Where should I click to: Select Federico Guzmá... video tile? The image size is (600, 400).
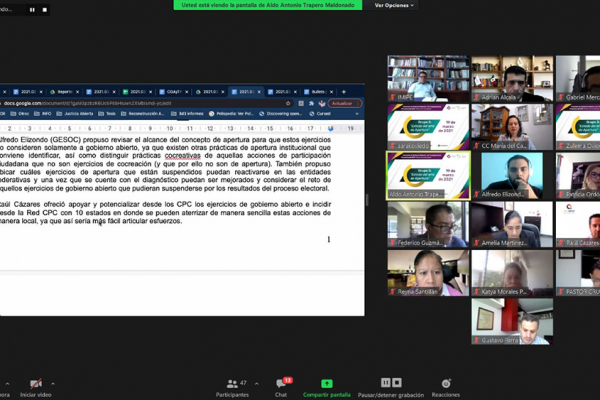tap(428, 224)
